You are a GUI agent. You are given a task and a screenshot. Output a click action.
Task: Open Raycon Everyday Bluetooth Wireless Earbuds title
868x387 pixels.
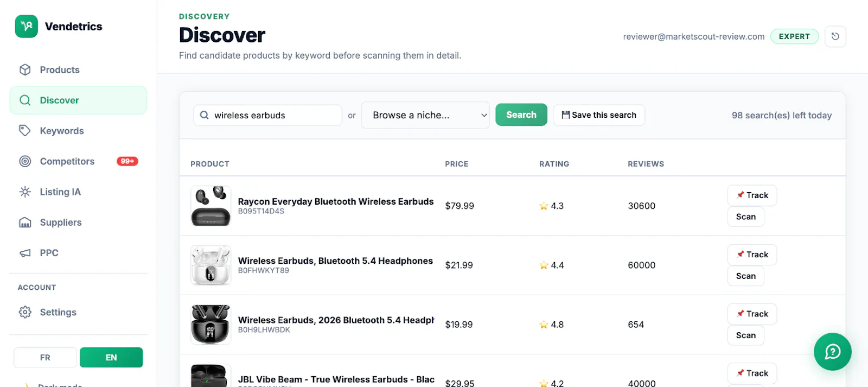(336, 201)
